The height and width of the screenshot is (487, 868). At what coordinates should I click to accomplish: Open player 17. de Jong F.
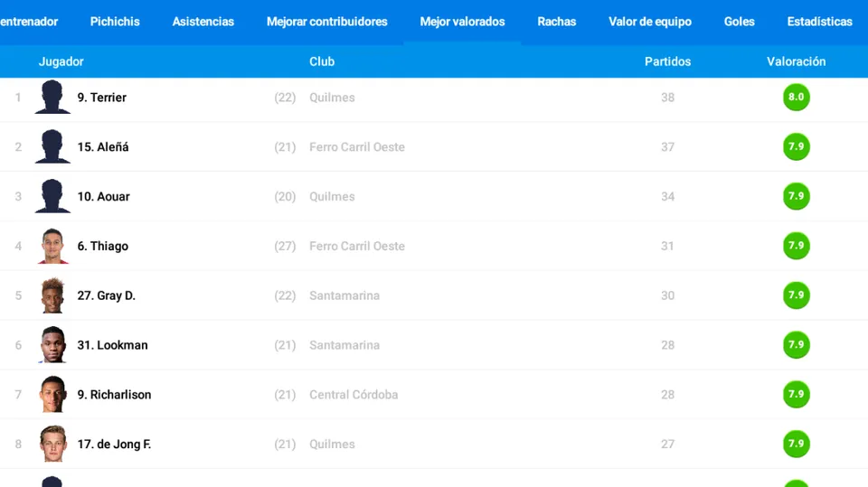(x=114, y=445)
